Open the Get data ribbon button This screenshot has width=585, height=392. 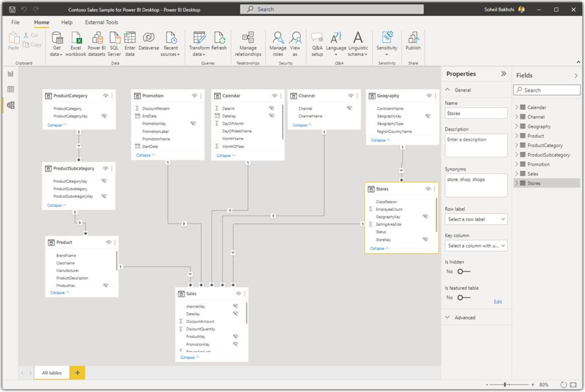(57, 43)
